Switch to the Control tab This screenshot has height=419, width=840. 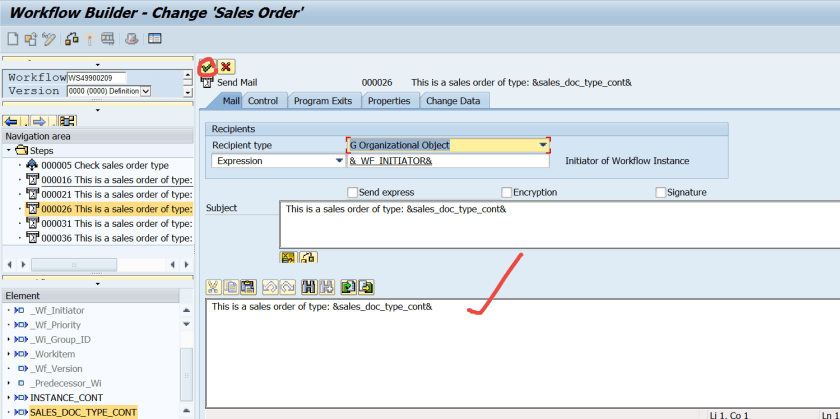click(x=263, y=101)
